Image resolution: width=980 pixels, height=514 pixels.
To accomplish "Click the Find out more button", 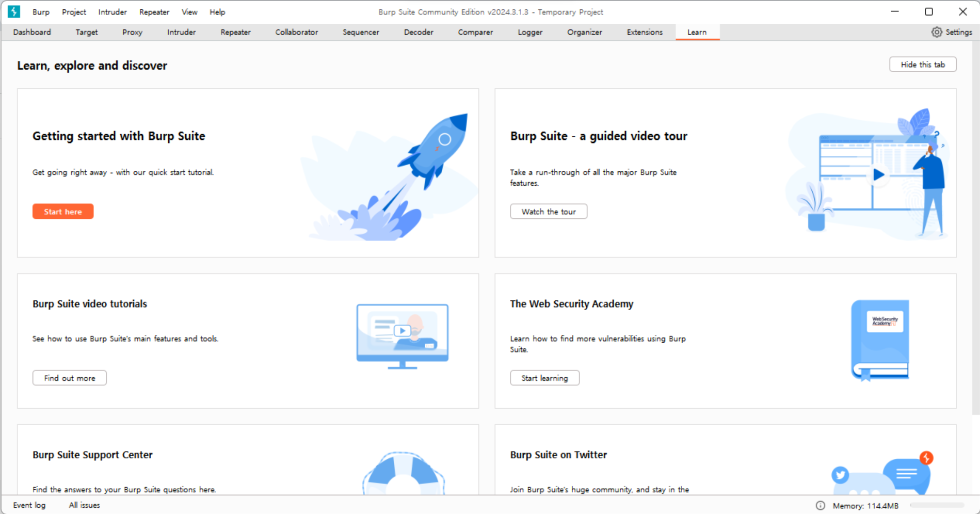I will click(70, 378).
